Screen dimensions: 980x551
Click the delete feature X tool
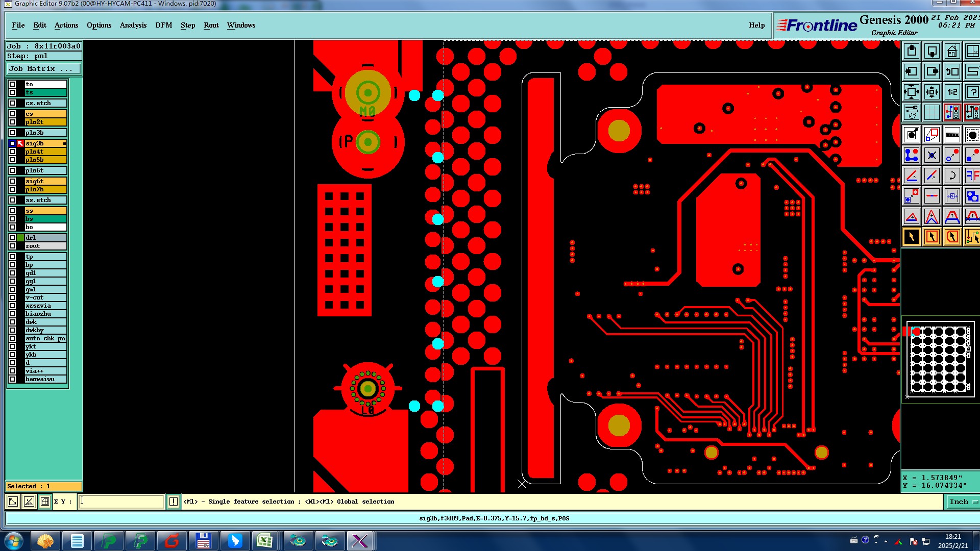[932, 155]
